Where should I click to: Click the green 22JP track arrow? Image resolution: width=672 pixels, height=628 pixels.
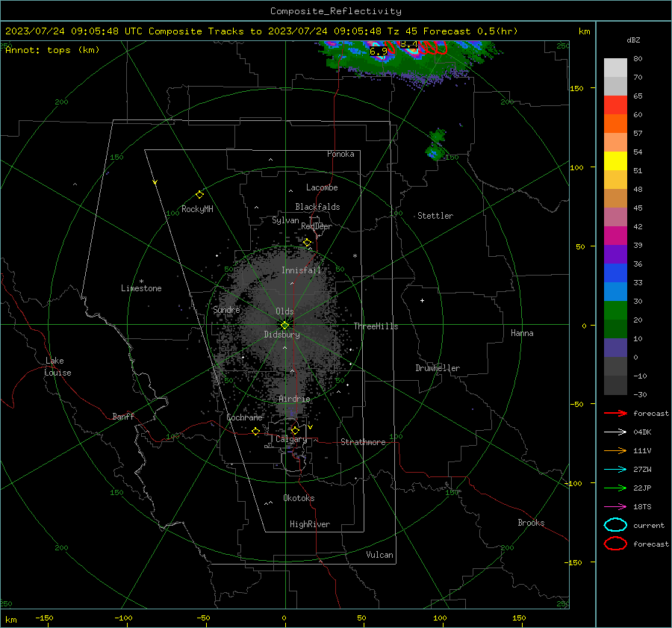[x=615, y=488]
